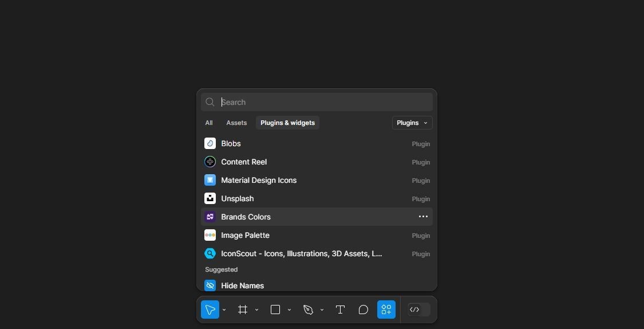Select the Frame tool
The width and height of the screenshot is (644, 329).
tap(243, 310)
